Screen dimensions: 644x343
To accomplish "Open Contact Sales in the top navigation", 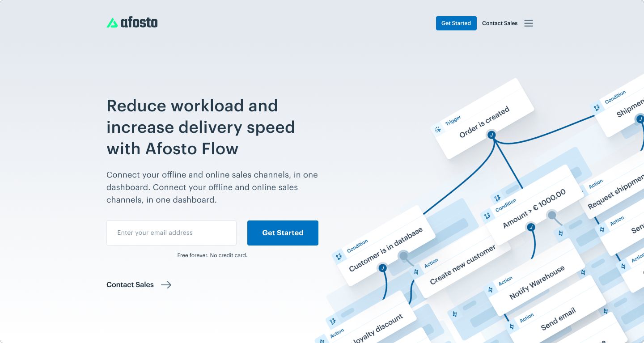I will click(x=500, y=23).
